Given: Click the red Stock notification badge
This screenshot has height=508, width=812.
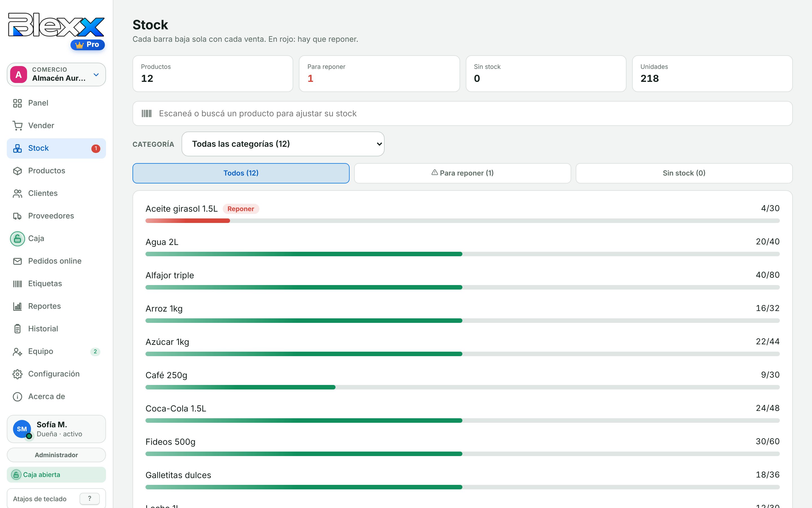Looking at the screenshot, I should 96,148.
